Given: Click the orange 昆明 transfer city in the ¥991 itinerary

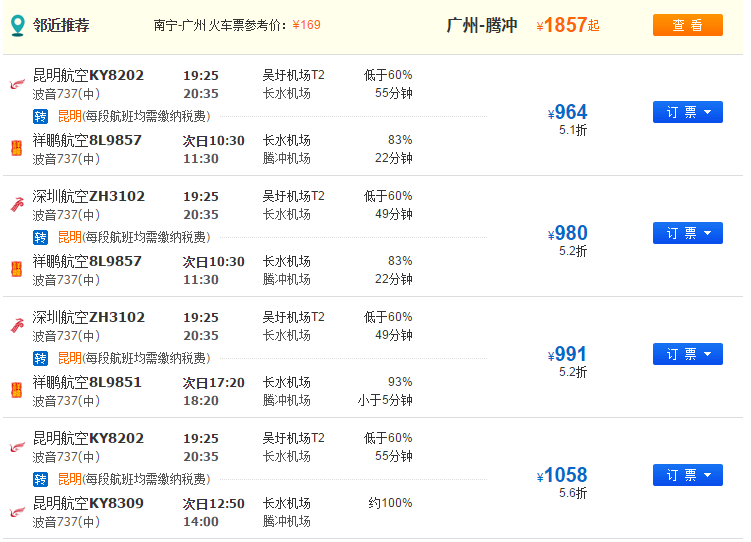Looking at the screenshot, I should coord(69,359).
